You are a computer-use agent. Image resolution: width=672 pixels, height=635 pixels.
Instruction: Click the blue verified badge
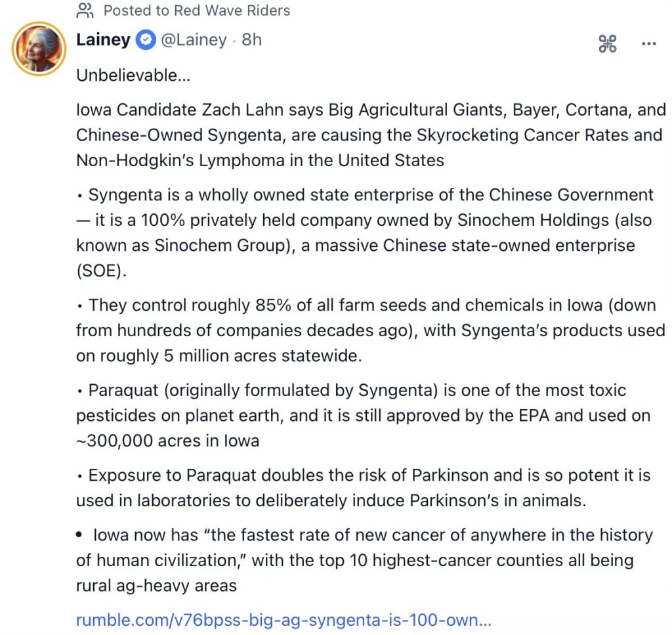(145, 40)
